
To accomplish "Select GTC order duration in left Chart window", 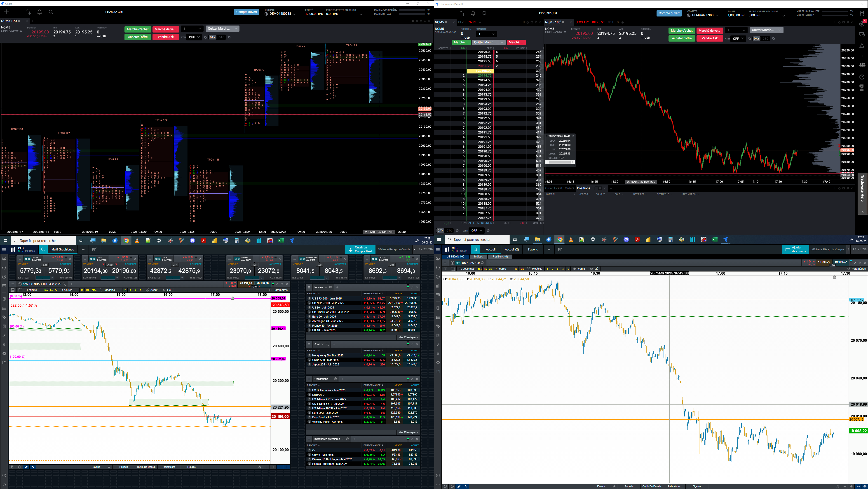I will pos(221,37).
